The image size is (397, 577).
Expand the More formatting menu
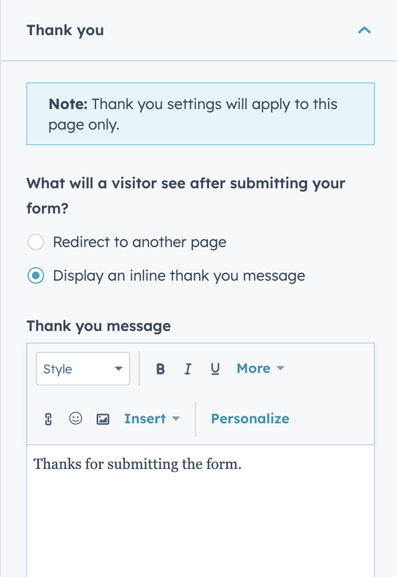260,368
